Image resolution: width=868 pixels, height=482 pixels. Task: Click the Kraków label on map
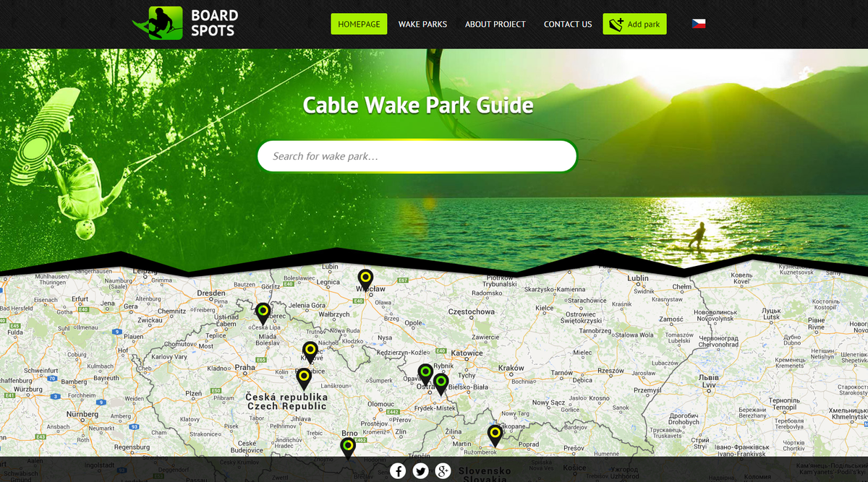click(511, 369)
